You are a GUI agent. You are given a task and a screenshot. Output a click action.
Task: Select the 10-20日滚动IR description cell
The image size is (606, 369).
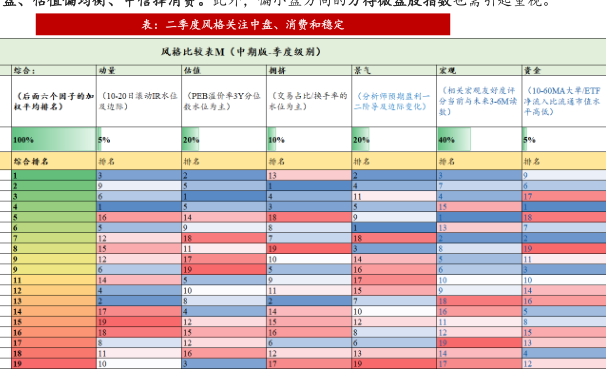pyautogui.click(x=139, y=101)
